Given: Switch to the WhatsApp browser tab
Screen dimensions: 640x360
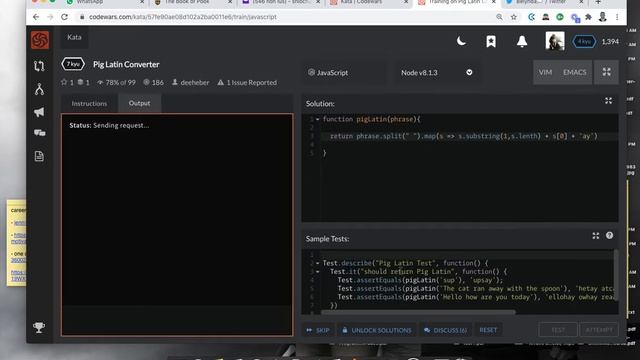Looking at the screenshot, I should click(104, 2).
